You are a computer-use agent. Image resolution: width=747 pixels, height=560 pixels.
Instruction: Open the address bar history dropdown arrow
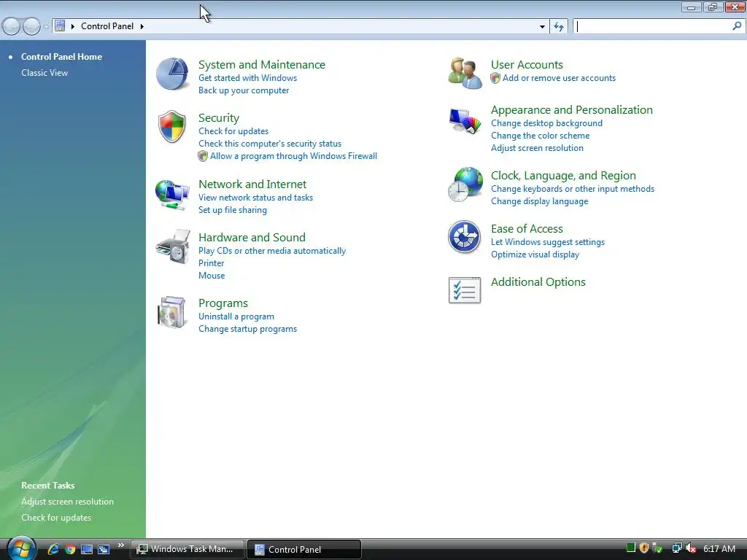coord(542,27)
